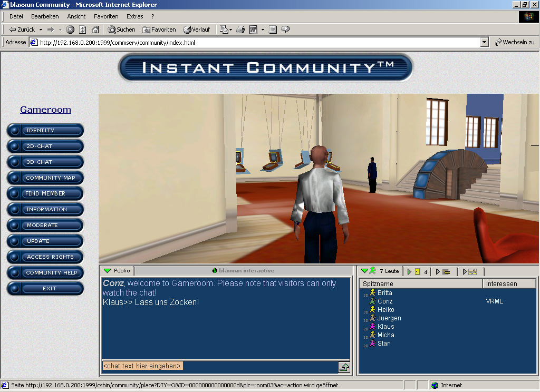
Task: Click the Print toolbar icon
Action: pyautogui.click(x=240, y=30)
